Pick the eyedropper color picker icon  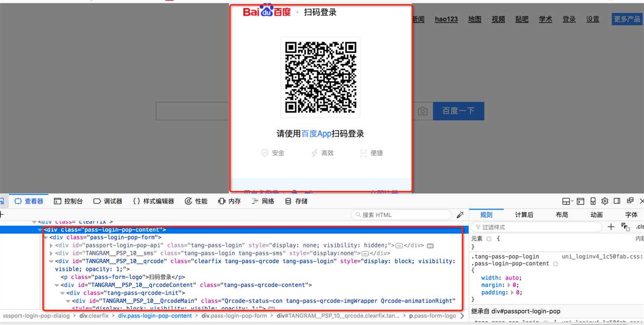tap(460, 215)
